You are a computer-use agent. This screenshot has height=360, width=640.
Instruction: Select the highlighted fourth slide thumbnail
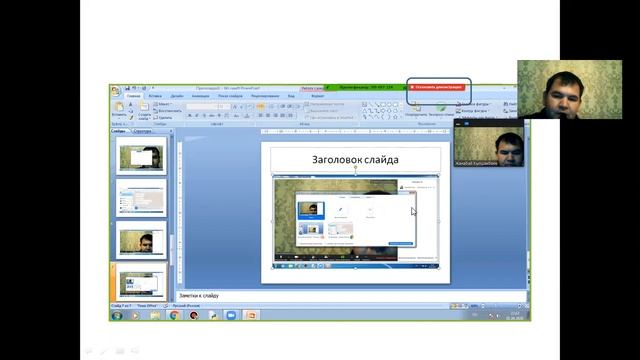141,282
